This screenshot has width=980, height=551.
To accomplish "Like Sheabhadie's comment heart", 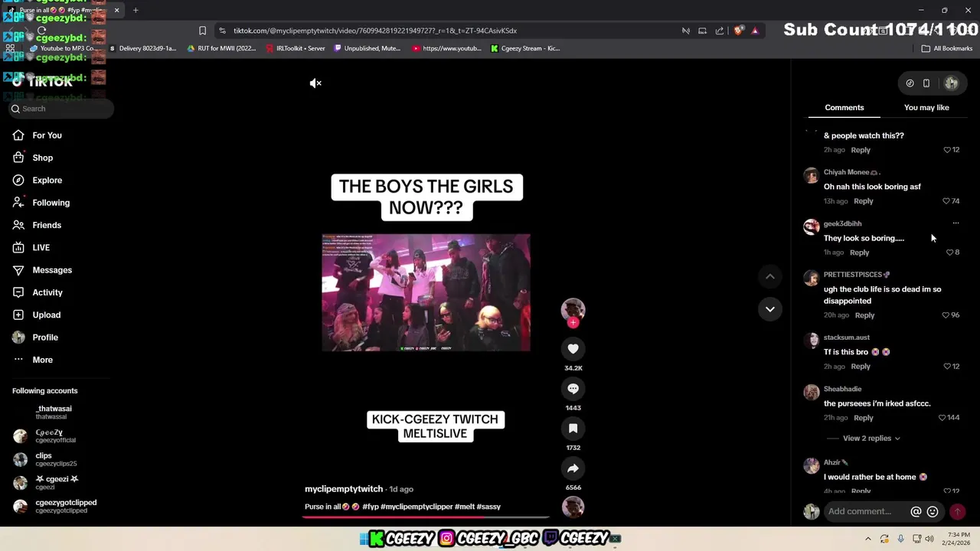I will 942,418.
